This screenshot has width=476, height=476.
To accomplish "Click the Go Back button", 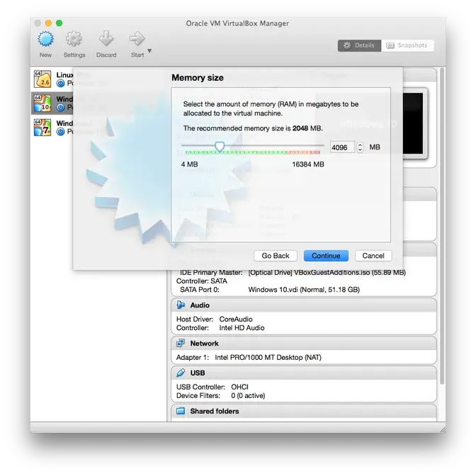I will click(x=276, y=256).
